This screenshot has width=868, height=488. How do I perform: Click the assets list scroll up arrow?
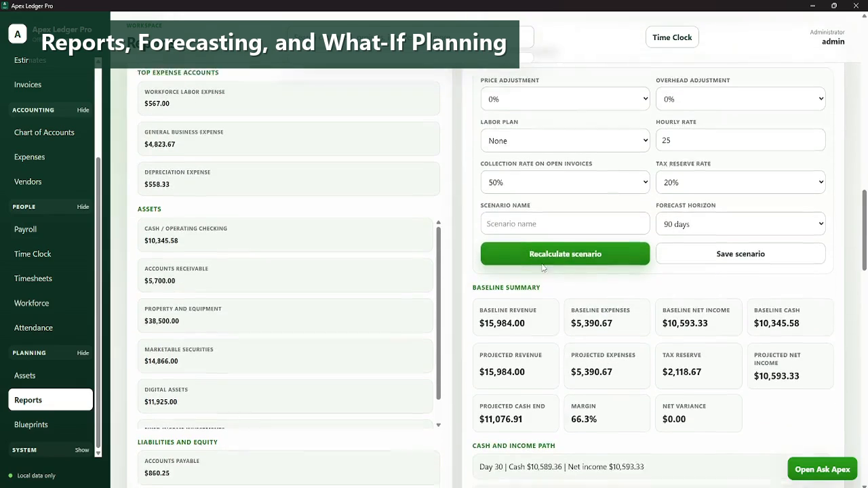coord(438,222)
